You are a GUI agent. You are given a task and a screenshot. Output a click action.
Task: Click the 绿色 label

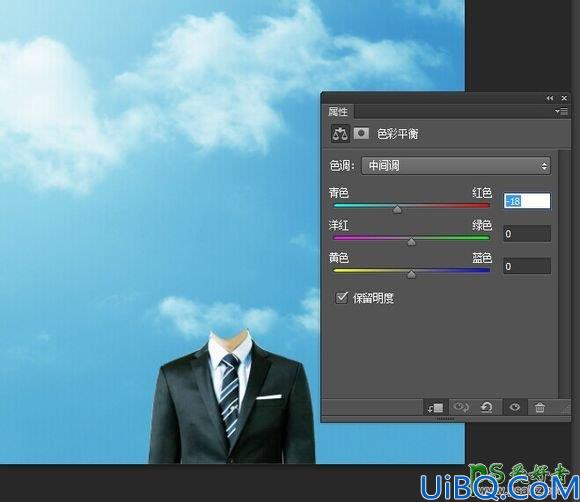tap(482, 225)
